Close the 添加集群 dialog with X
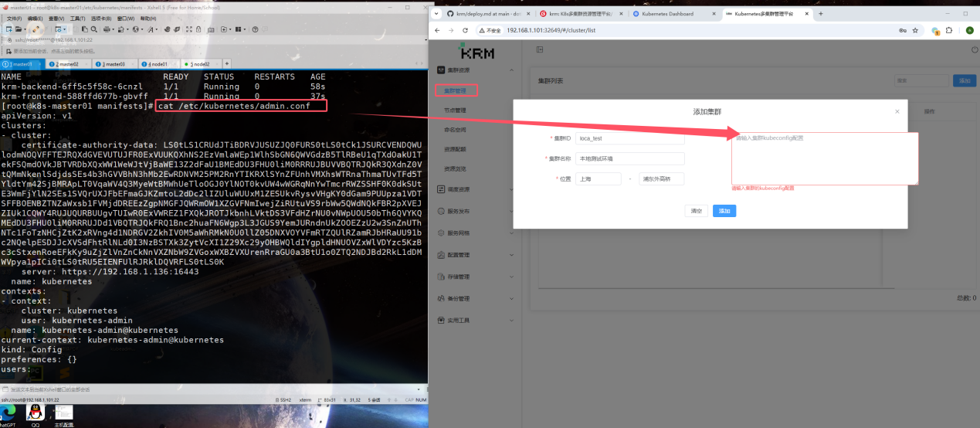Image resolution: width=980 pixels, height=428 pixels. coord(897,112)
